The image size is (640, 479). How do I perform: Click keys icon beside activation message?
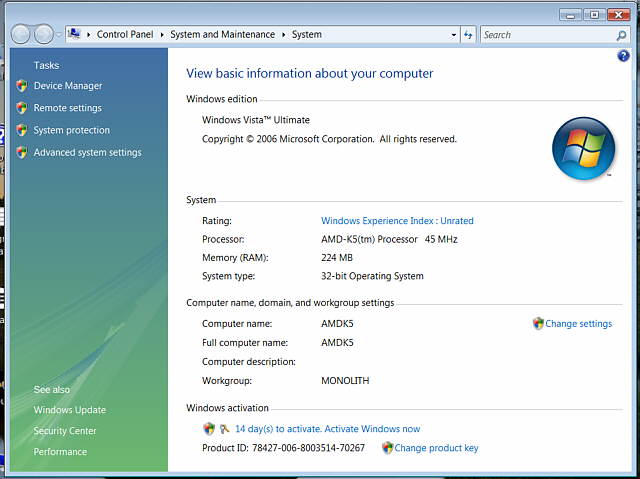click(x=224, y=429)
